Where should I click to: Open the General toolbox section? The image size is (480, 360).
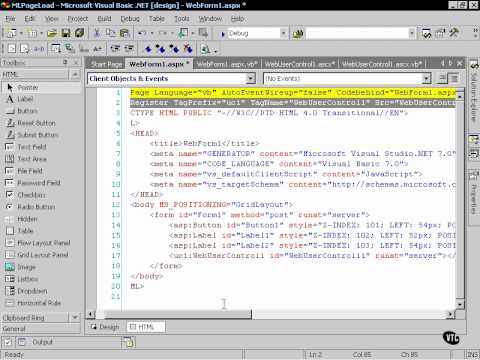click(x=41, y=329)
